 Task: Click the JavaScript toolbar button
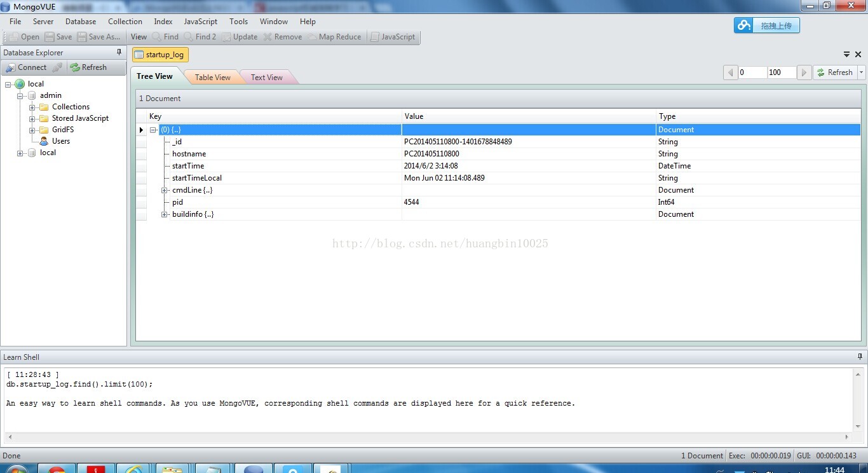(x=393, y=37)
